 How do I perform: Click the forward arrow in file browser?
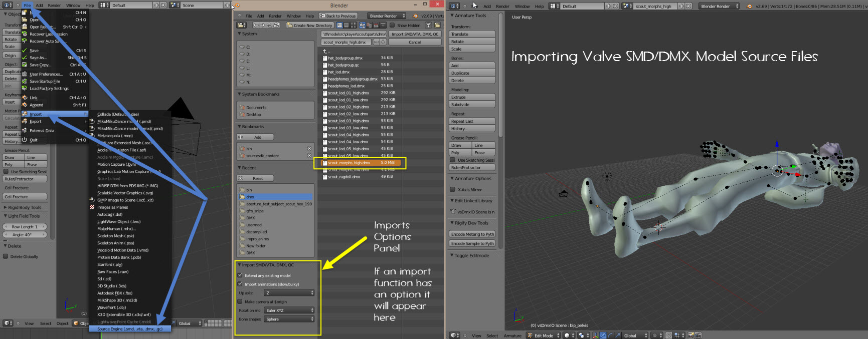tap(263, 25)
